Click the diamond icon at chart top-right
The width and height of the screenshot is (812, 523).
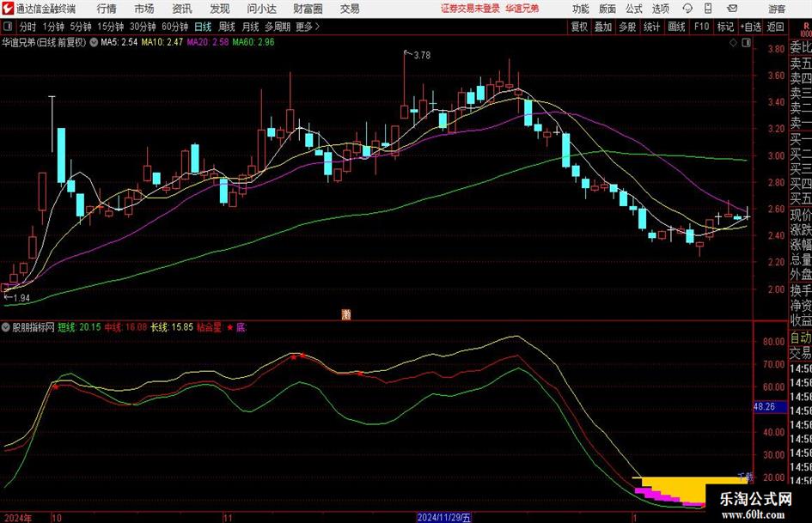point(733,43)
